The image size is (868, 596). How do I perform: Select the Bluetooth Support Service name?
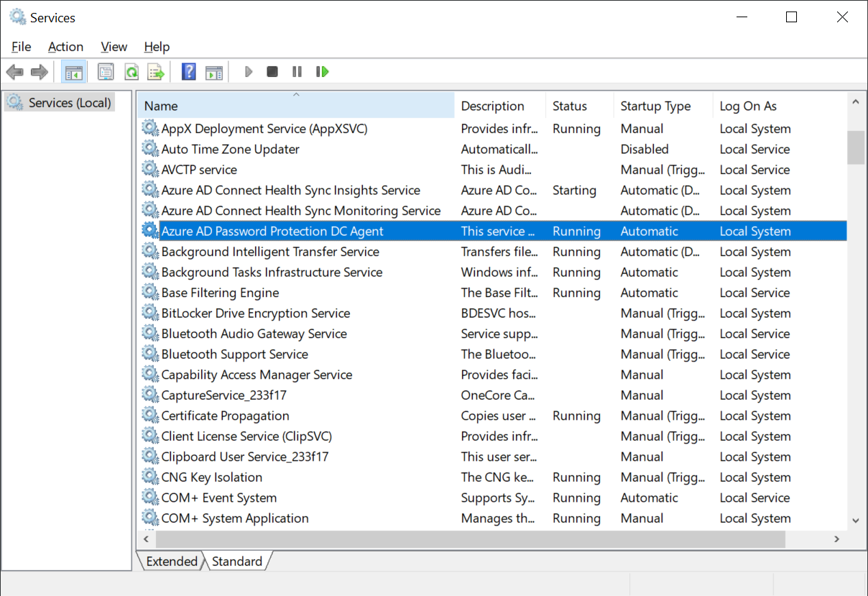(234, 354)
